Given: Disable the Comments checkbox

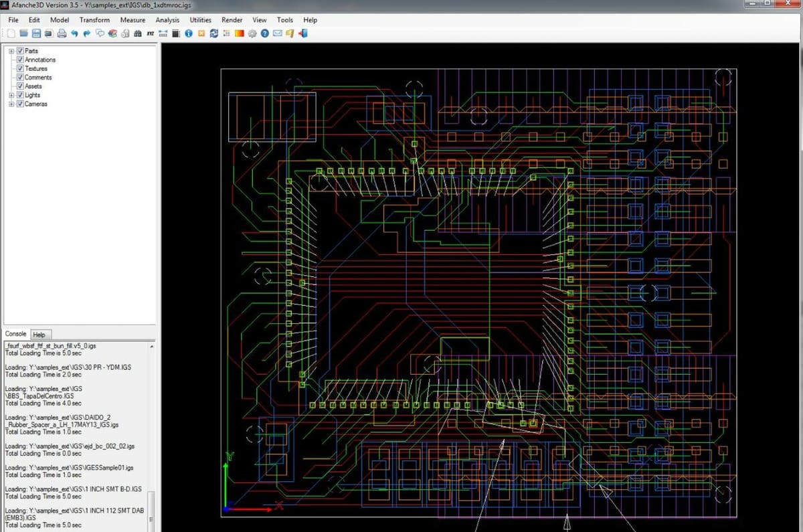Looking at the screenshot, I should click(x=20, y=78).
